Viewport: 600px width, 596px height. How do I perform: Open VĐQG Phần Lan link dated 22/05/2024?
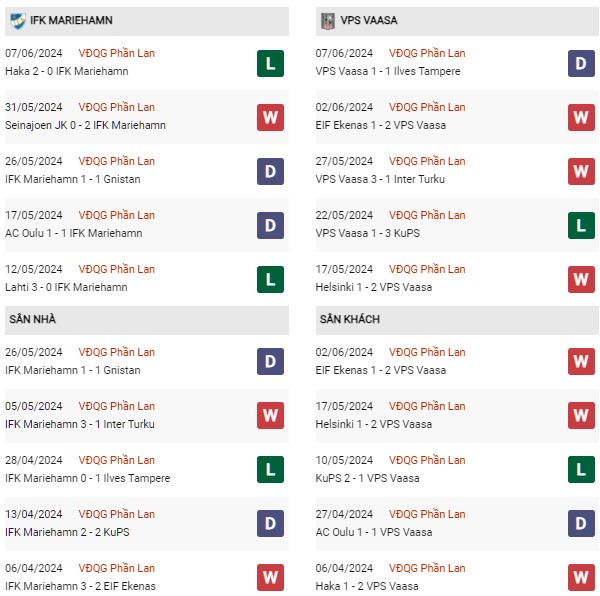point(427,215)
